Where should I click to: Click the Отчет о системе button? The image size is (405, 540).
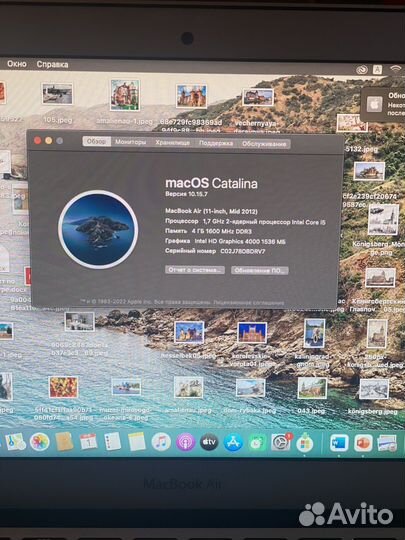pyautogui.click(x=195, y=270)
